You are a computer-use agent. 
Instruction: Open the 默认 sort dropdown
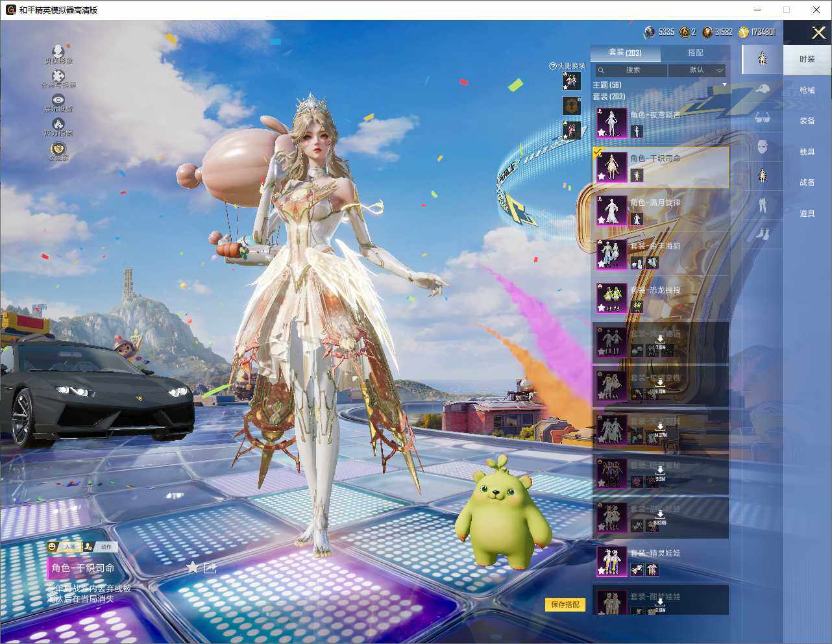(698, 70)
